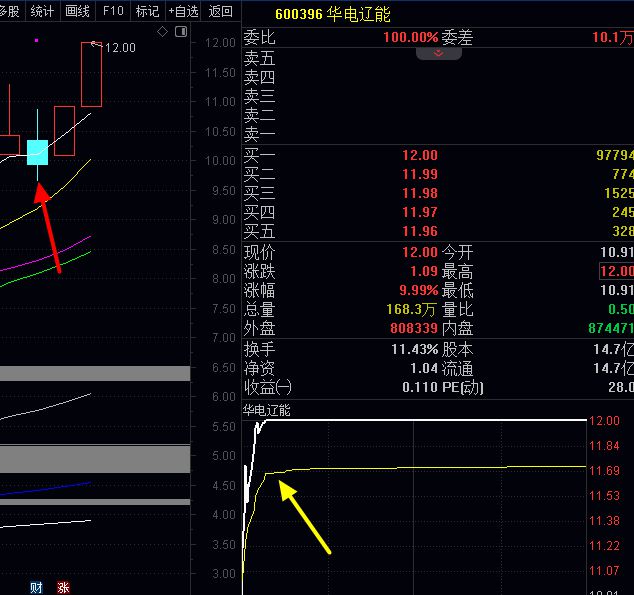634x595 pixels.
Task: Click the 外盘 value 808339
Action: click(x=414, y=328)
